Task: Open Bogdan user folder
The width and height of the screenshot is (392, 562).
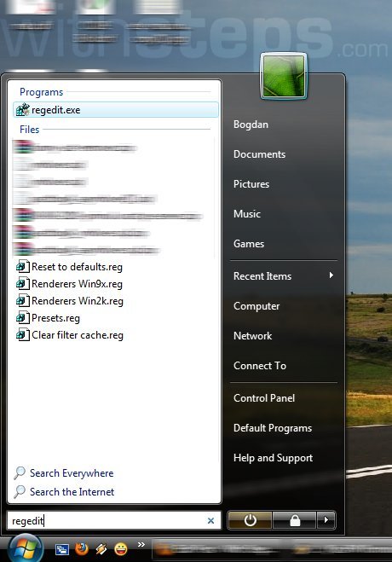Action: click(x=251, y=125)
